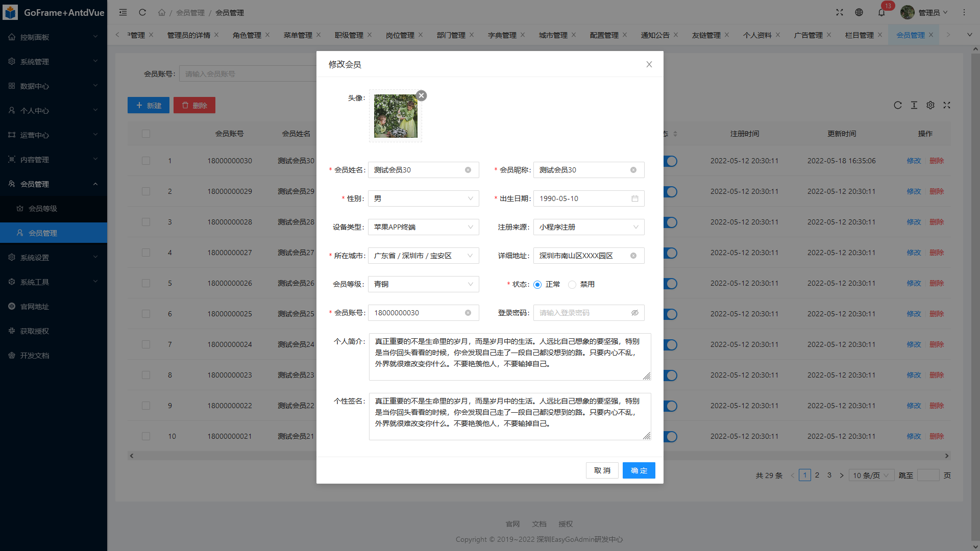Open the language globe icon
Screen dimensions: 980x551
pos(859,12)
